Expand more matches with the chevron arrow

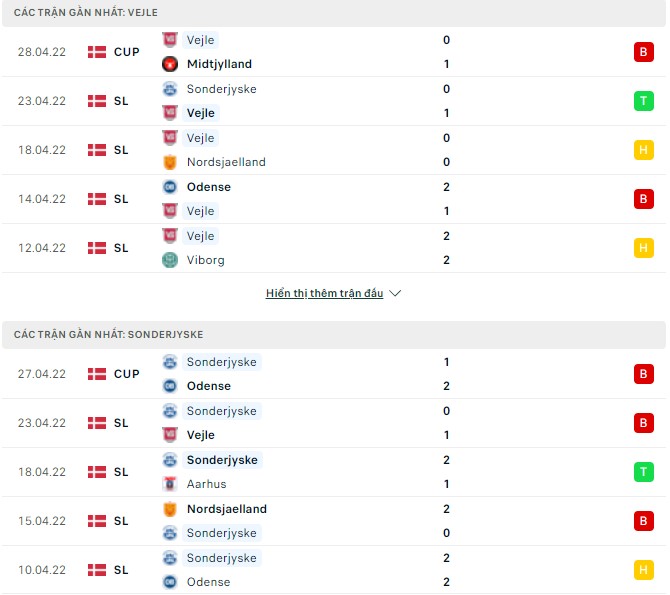point(395,294)
